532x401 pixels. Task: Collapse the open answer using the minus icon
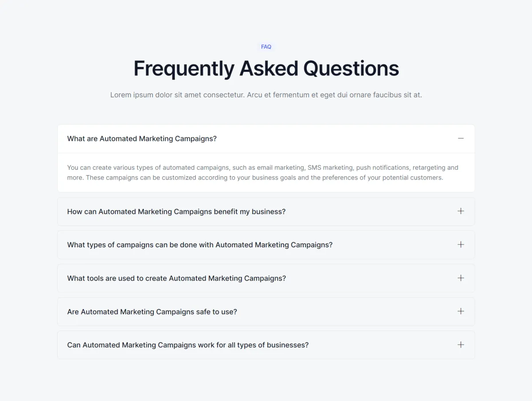[x=461, y=138]
